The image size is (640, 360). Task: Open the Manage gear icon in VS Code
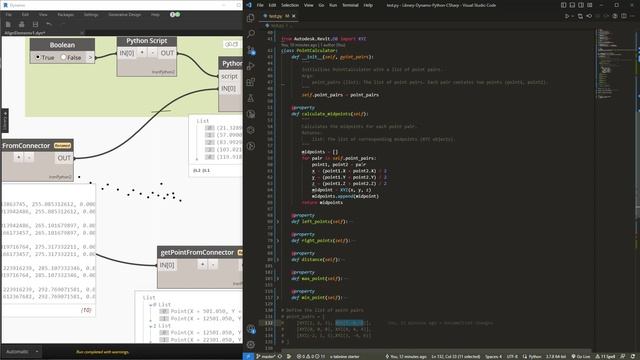(x=251, y=345)
